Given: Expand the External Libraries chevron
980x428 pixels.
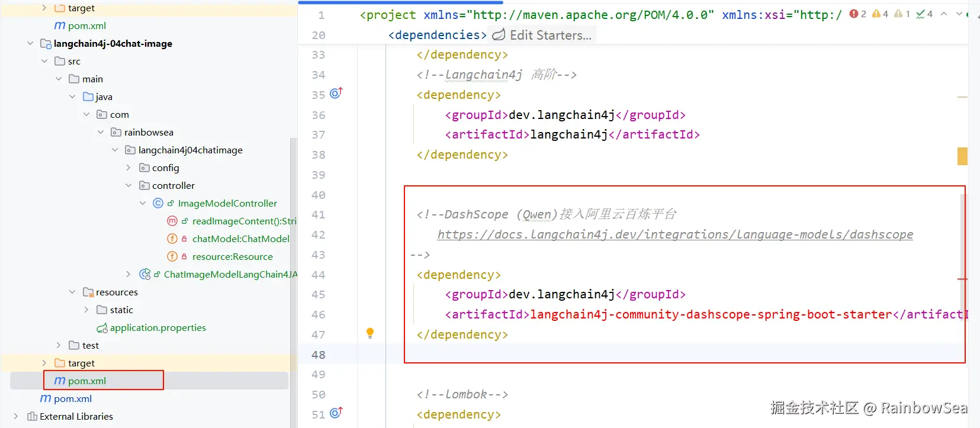Looking at the screenshot, I should (x=16, y=416).
